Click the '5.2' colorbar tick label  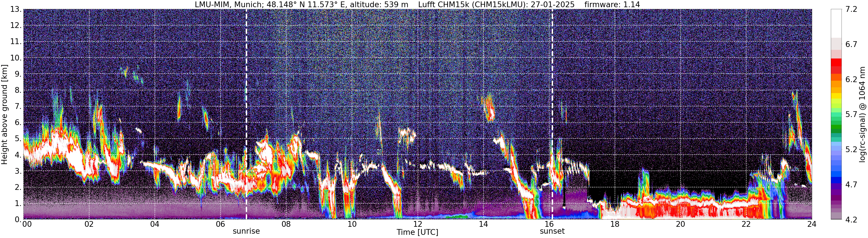point(852,150)
